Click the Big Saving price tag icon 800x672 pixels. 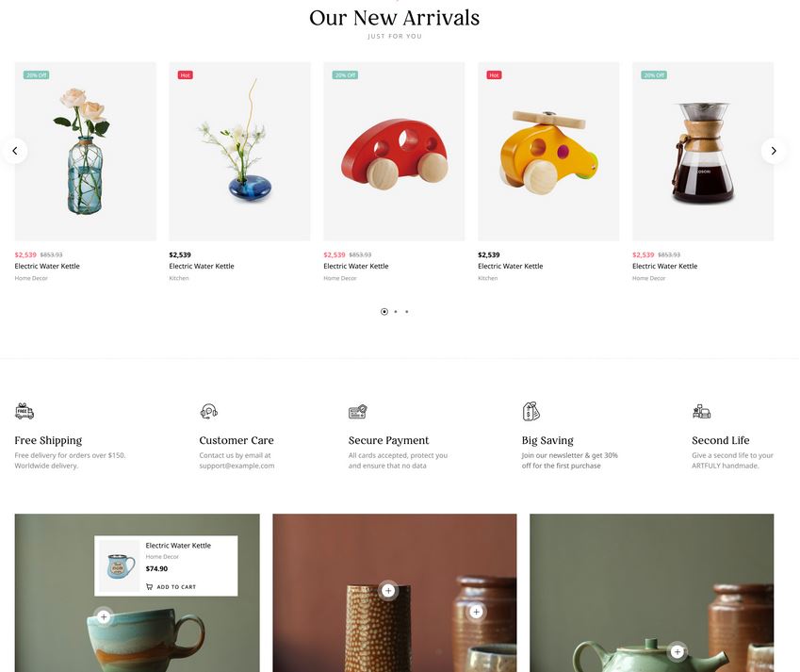531,411
